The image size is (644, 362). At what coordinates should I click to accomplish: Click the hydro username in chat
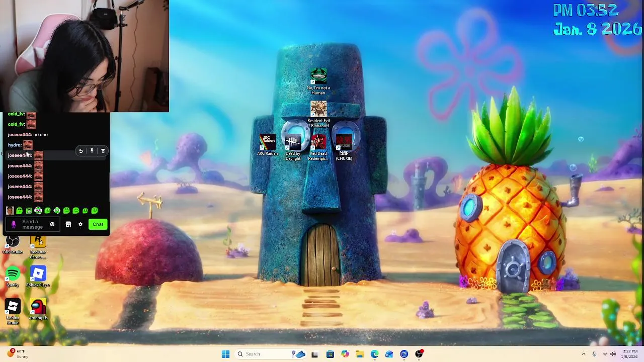(x=14, y=145)
